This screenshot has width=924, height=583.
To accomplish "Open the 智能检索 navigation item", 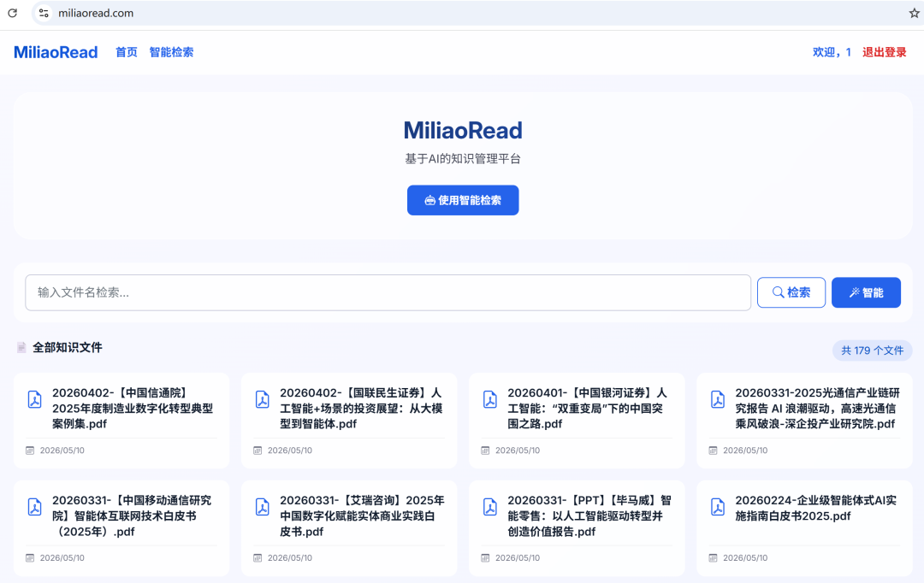I will click(171, 52).
